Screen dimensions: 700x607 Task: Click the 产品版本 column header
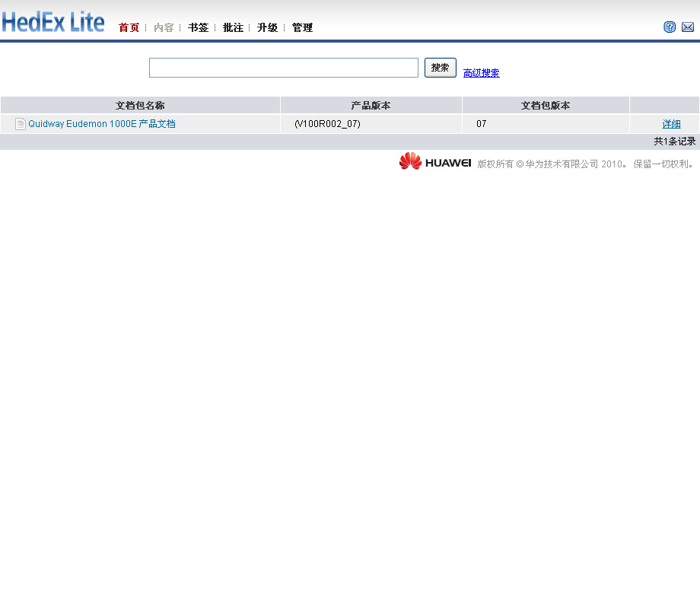coord(371,105)
